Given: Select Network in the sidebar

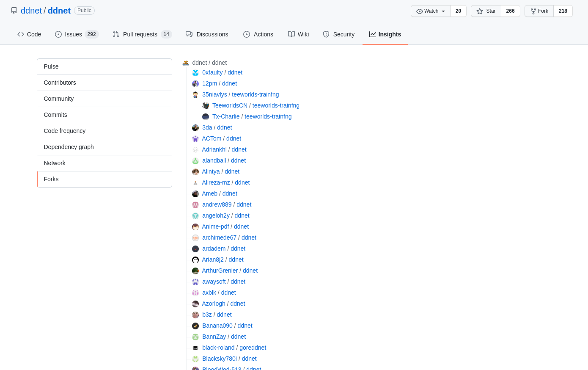Looking at the screenshot, I should click(x=104, y=163).
